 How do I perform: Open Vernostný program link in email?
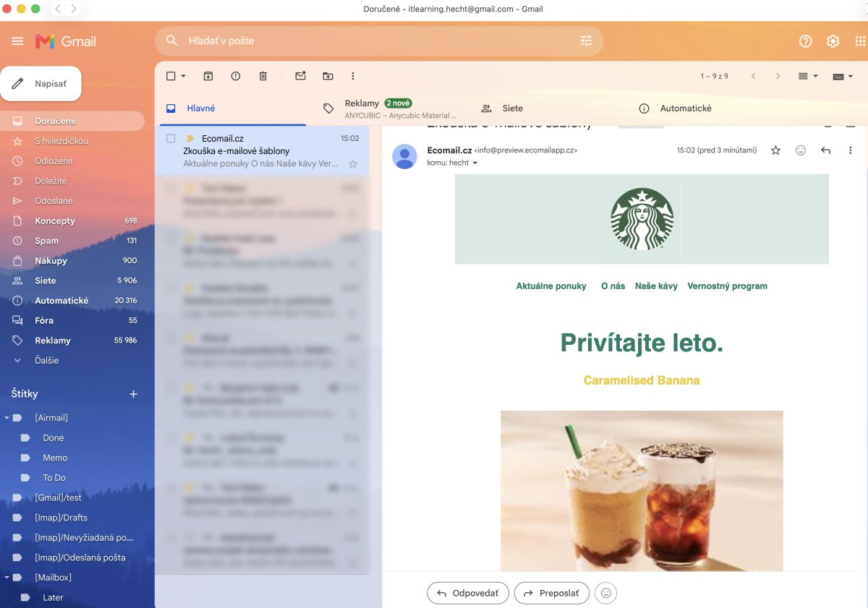(x=727, y=286)
